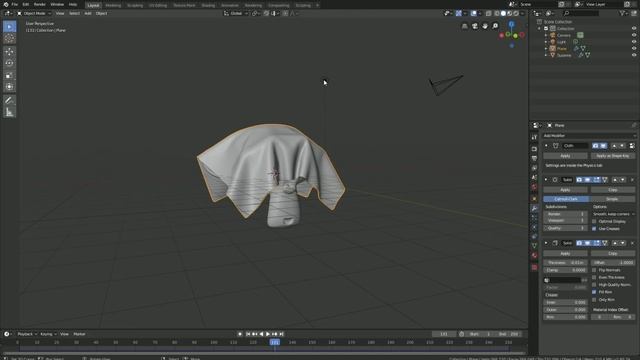This screenshot has width=640, height=360.
Task: Click the perspective/orthographic view toggle icon
Action: pos(464,26)
